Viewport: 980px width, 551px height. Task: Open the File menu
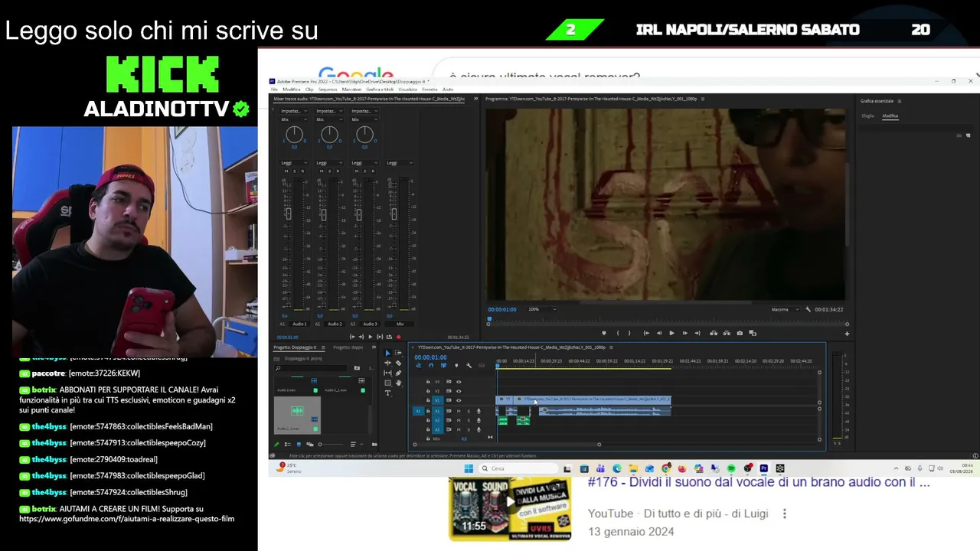tap(274, 90)
